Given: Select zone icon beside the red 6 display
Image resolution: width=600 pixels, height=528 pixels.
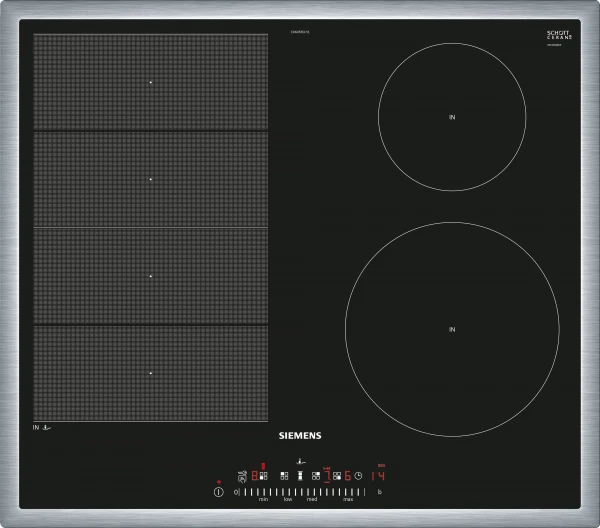Looking at the screenshot, I should [337, 477].
